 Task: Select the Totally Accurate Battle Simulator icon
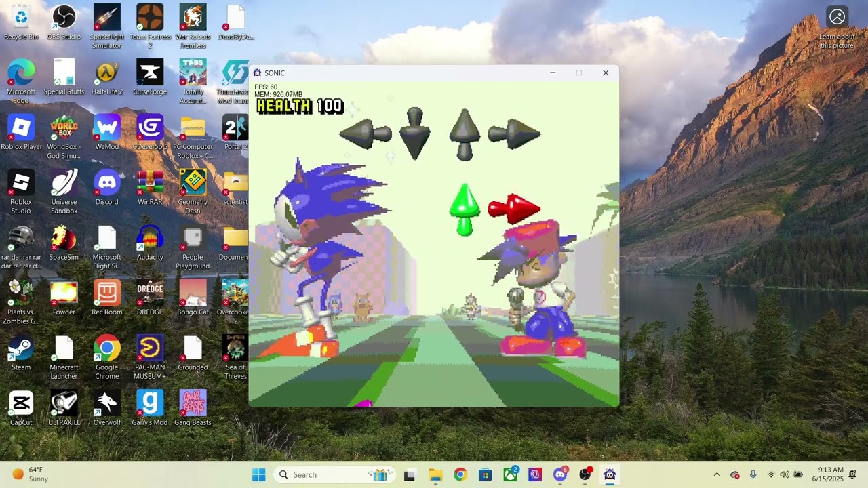coord(193,81)
